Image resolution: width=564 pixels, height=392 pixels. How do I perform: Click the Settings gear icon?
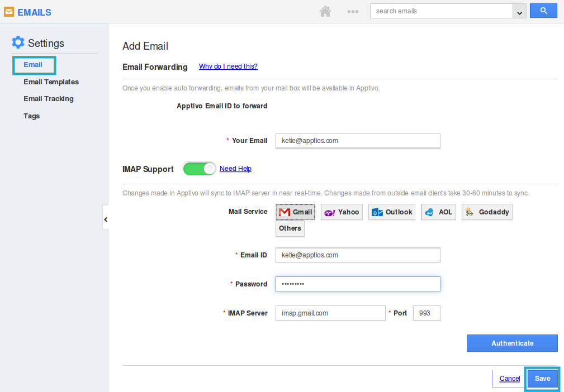18,42
